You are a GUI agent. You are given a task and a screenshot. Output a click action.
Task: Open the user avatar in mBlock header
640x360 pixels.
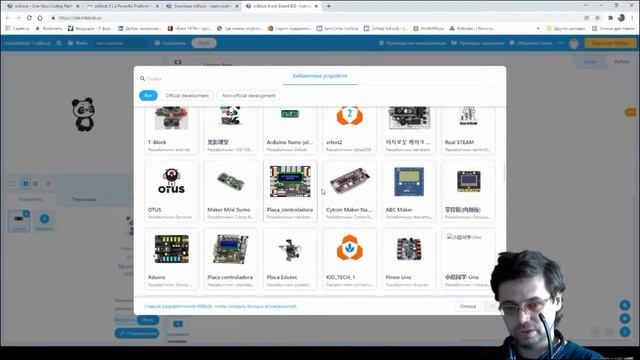[574, 43]
